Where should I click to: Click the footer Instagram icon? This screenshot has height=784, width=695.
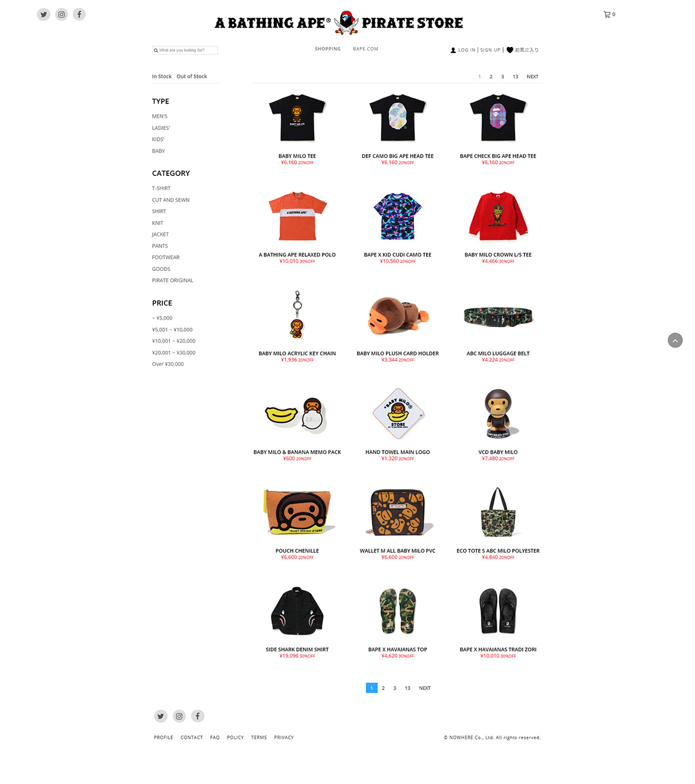(x=179, y=716)
